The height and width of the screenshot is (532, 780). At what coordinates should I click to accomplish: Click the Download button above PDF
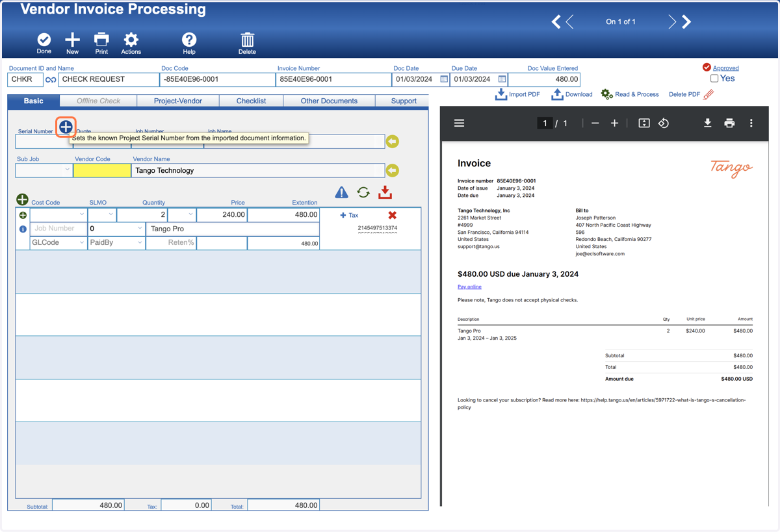[x=571, y=94]
